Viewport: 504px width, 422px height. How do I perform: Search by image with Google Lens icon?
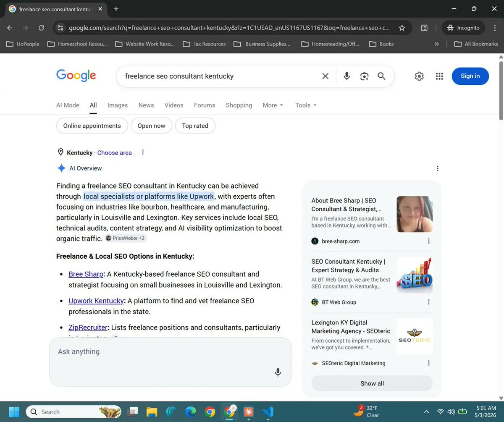point(364,76)
